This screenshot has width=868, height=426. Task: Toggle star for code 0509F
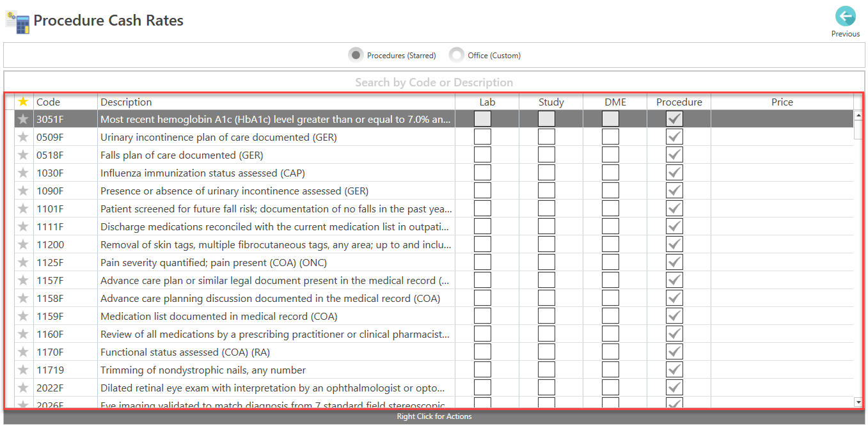pos(24,137)
